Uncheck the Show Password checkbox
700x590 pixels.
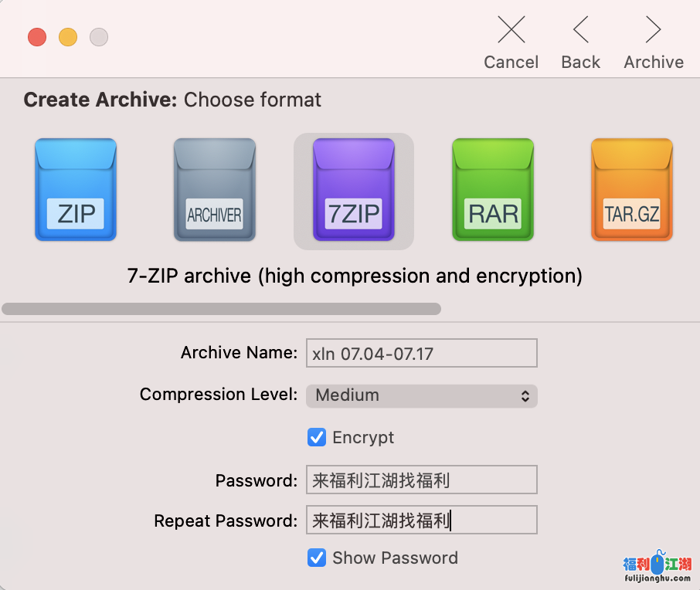click(x=317, y=558)
